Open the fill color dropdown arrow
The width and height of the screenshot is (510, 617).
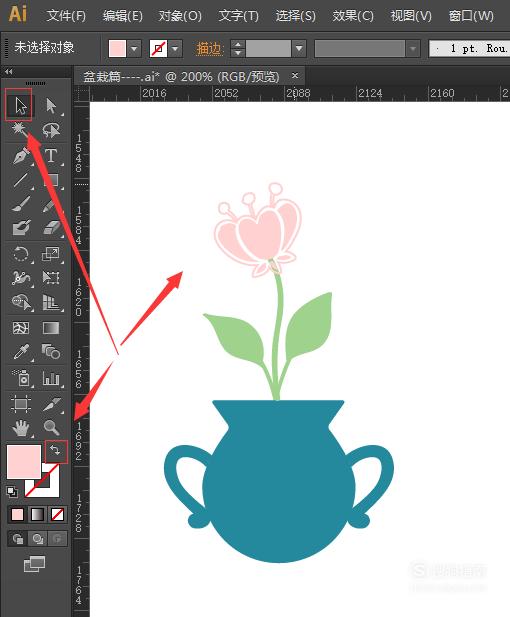(134, 49)
